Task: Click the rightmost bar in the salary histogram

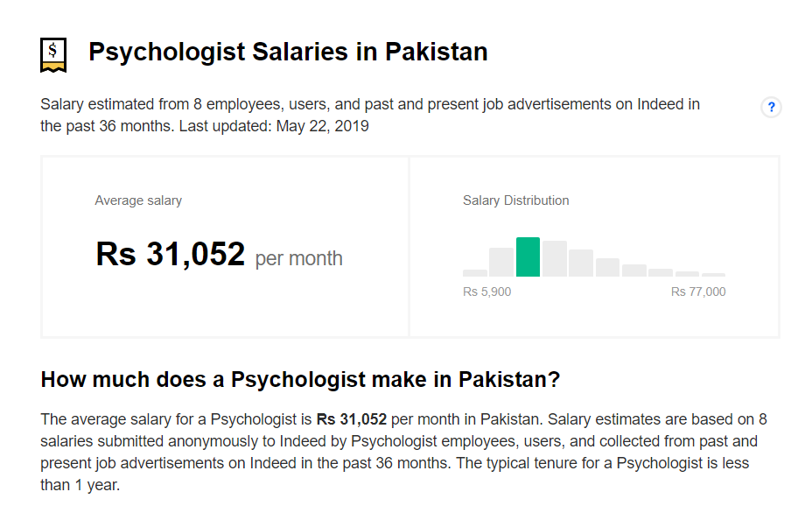Action: point(713,274)
